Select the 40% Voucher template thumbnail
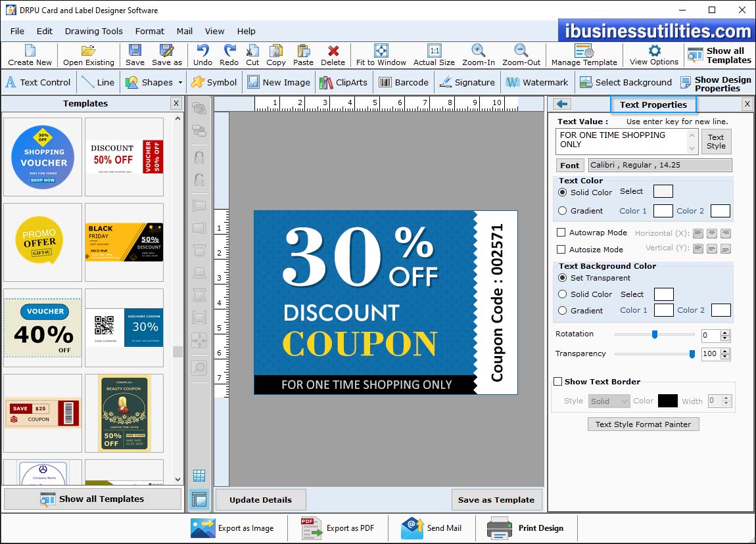 pyautogui.click(x=43, y=328)
